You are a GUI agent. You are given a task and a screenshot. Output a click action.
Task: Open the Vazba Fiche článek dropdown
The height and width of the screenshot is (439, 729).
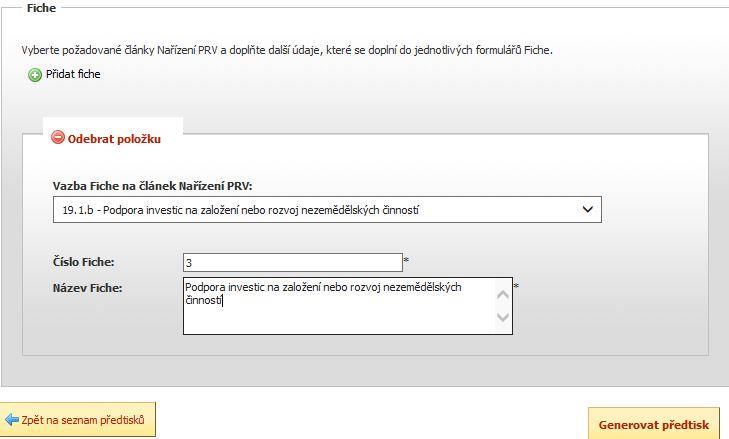tap(327, 210)
